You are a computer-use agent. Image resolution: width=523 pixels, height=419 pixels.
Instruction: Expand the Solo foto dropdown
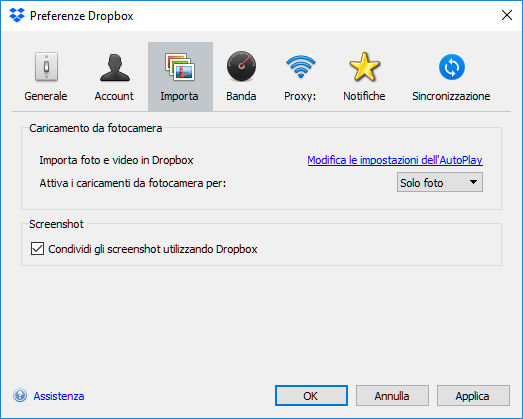click(440, 182)
